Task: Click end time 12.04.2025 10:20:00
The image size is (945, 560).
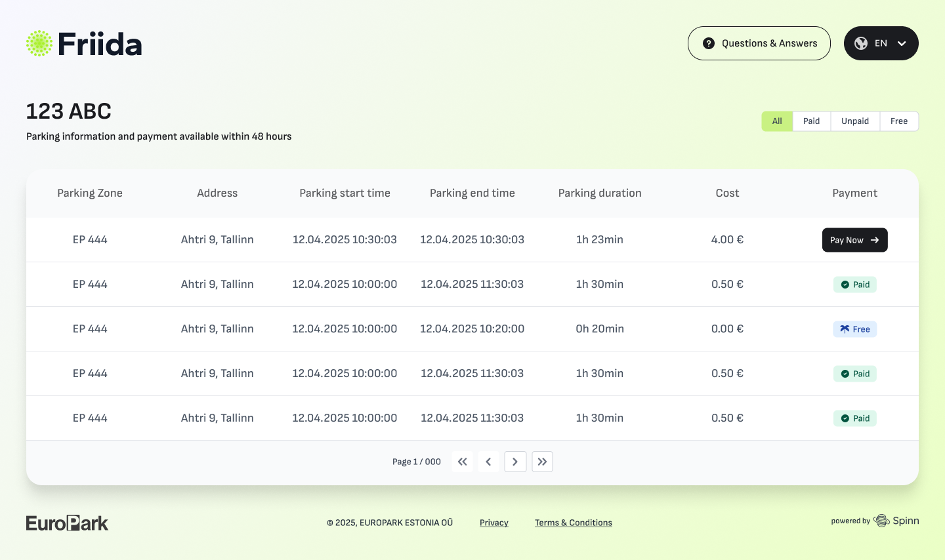Action: (x=472, y=329)
